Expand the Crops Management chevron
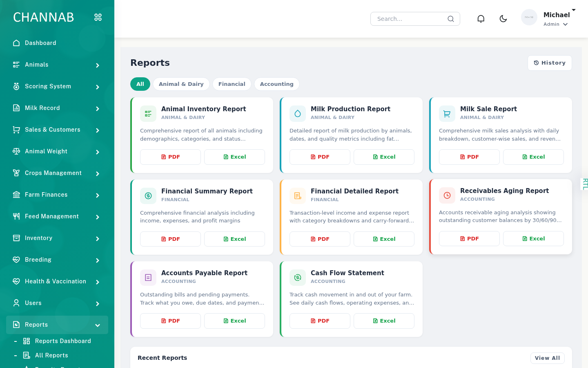Image resolution: width=588 pixels, height=368 pixels. (x=98, y=173)
